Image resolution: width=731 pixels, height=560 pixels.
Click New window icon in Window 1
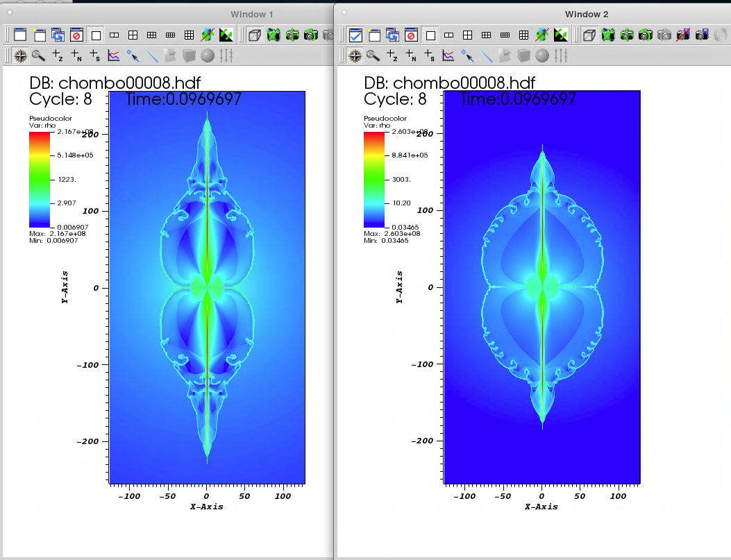[40, 35]
